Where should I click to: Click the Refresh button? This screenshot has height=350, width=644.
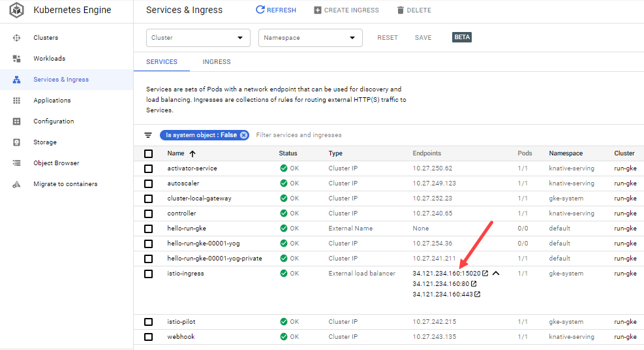(x=276, y=10)
